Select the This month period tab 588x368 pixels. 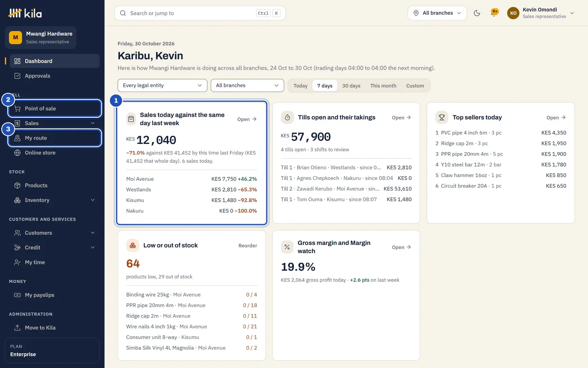(x=383, y=85)
